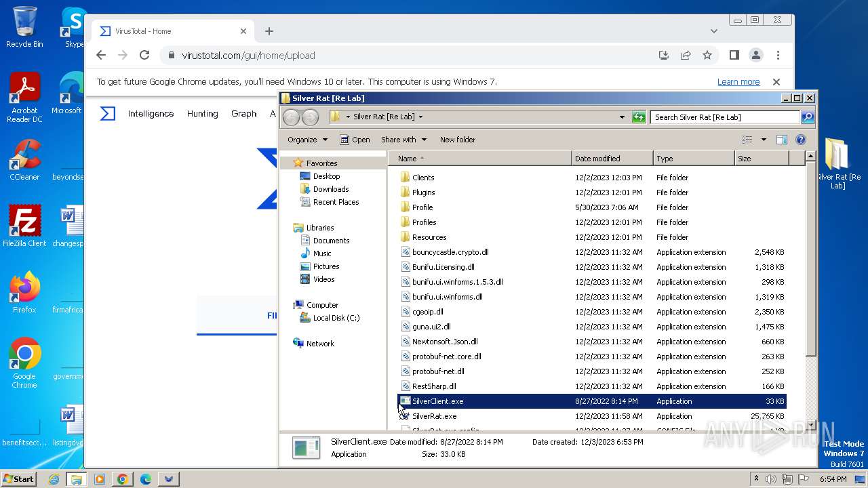The image size is (868, 488).
Task: Select the CCleaner desktop shortcut
Action: coord(24,160)
